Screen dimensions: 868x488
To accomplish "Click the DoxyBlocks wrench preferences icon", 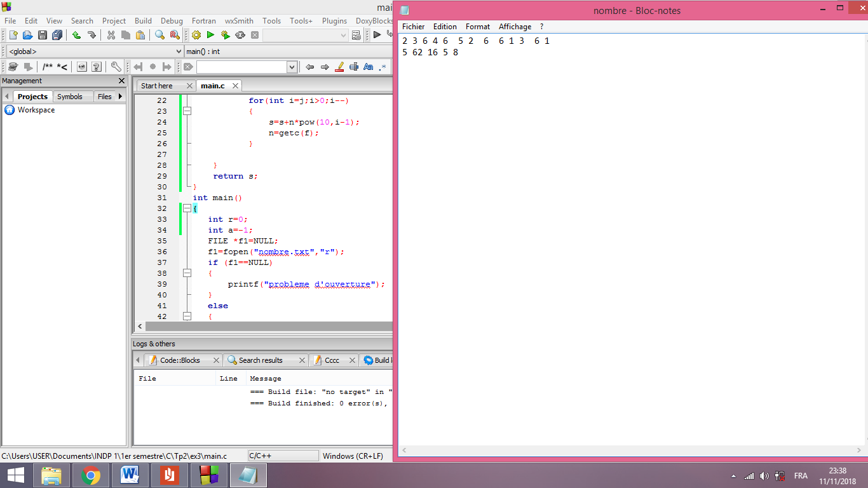I will pos(116,67).
